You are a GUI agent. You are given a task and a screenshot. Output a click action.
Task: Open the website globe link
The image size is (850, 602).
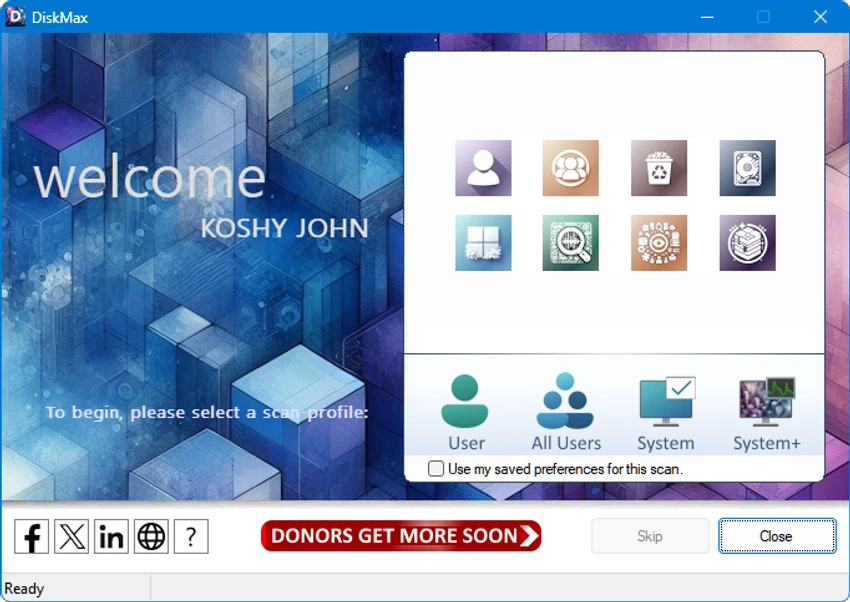tap(151, 536)
